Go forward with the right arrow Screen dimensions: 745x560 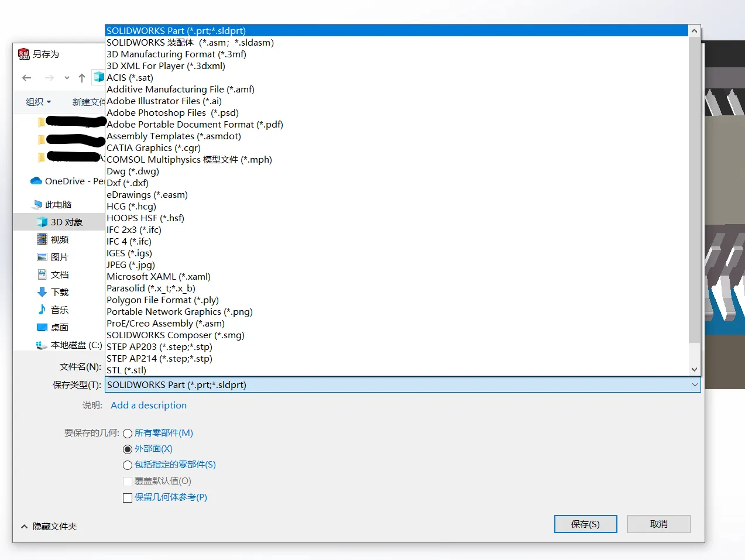[49, 78]
